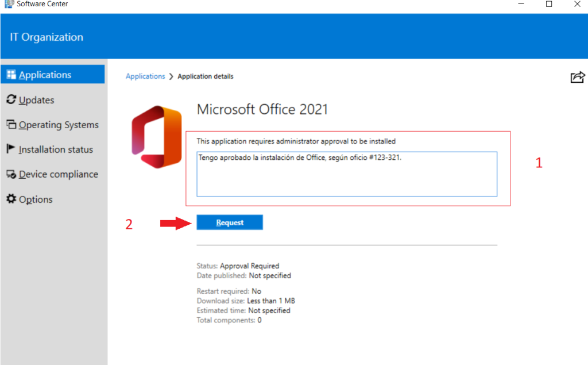Click the approval comment text box
This screenshot has width=588, height=365.
pyautogui.click(x=347, y=174)
